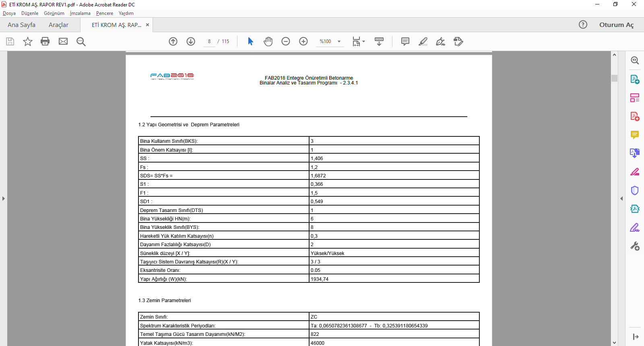Image resolution: width=644 pixels, height=346 pixels.
Task: Collapse right sidebar with bottom arrow
Action: click(636, 337)
